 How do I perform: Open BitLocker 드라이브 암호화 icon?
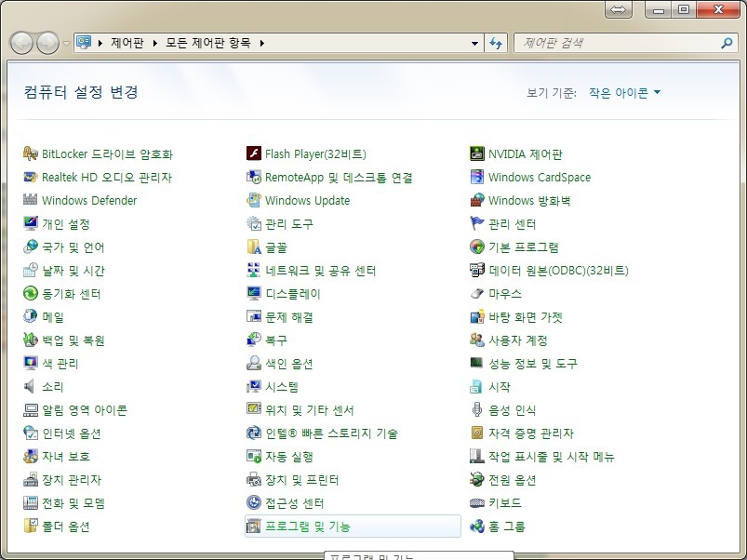31,153
